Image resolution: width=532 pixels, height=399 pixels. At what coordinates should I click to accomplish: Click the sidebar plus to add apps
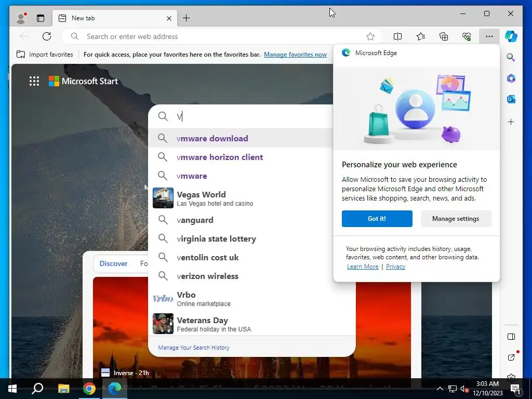511,122
